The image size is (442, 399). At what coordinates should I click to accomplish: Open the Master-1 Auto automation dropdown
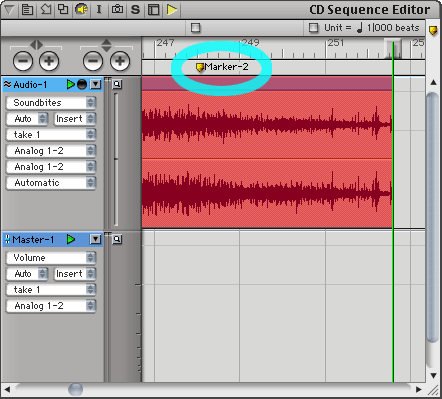pos(27,274)
